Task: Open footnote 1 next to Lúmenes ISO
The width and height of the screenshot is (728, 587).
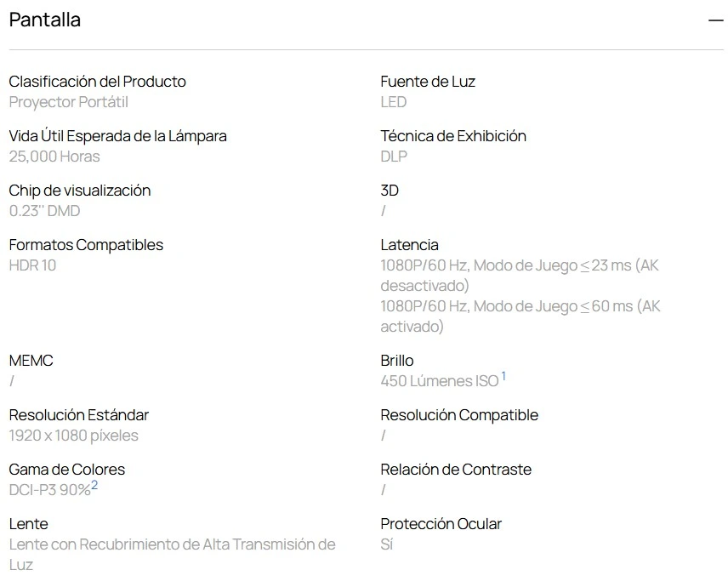Action: (x=503, y=376)
